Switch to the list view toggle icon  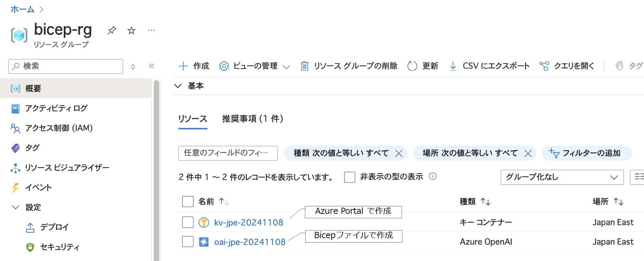coord(638,177)
